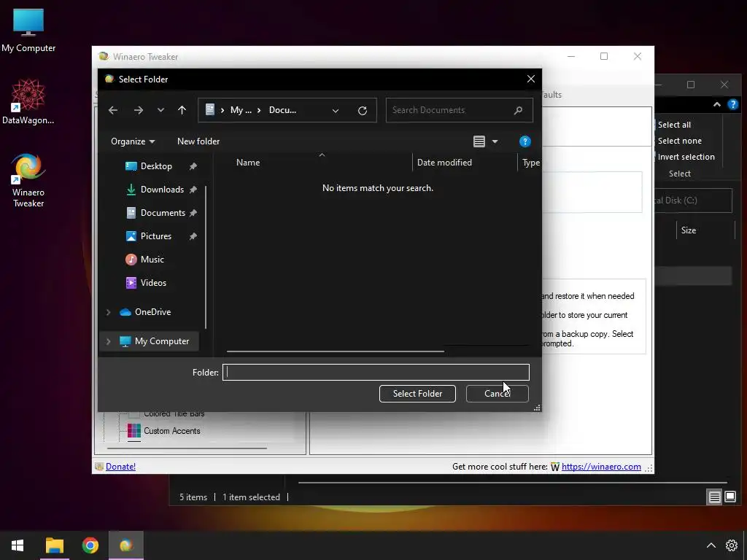747x560 pixels.
Task: Expand the My Computer tree node
Action: pyautogui.click(x=108, y=341)
